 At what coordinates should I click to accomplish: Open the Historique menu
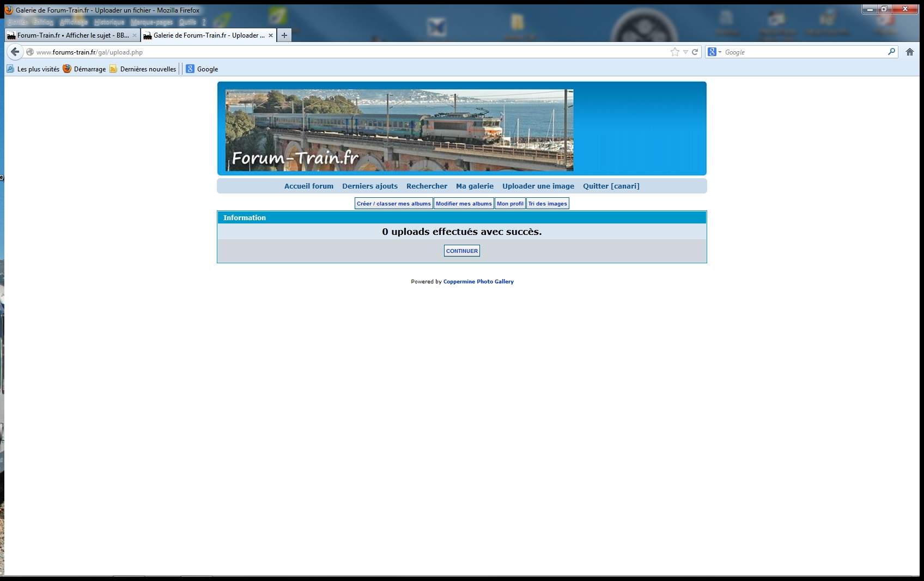pos(109,22)
